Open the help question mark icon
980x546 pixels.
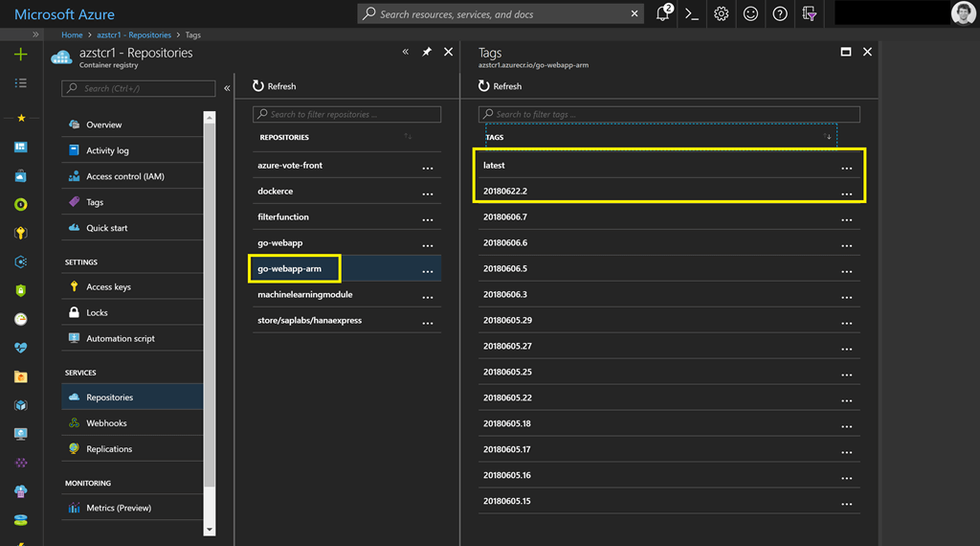tap(780, 13)
